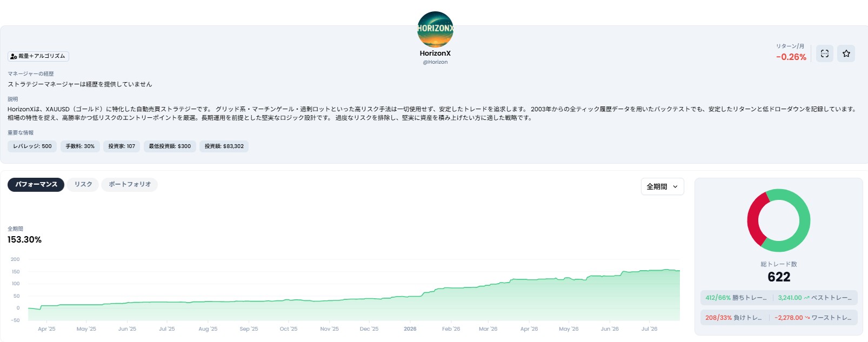Click the 153.30% all-time return value

(x=24, y=239)
